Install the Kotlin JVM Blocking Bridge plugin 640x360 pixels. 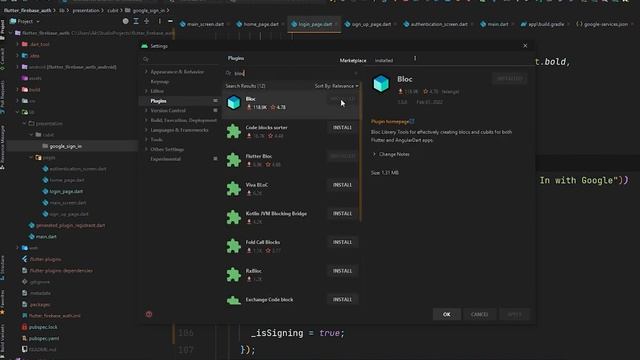[x=342, y=213]
